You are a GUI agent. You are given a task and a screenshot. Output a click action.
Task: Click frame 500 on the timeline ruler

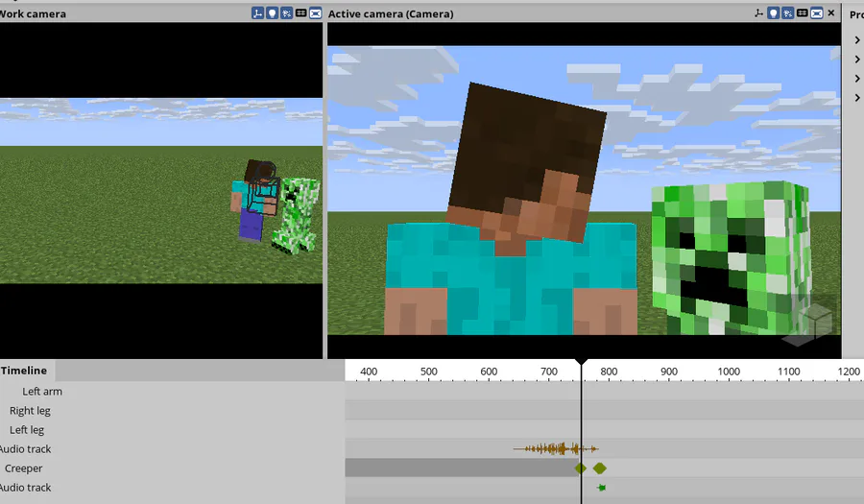click(x=429, y=372)
